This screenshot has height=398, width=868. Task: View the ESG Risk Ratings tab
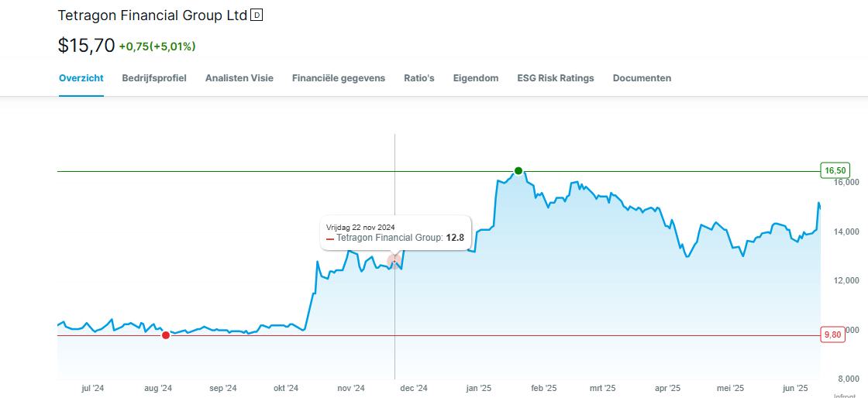point(555,78)
